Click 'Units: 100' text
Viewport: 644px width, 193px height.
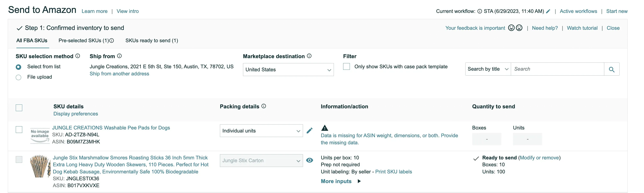494,171
